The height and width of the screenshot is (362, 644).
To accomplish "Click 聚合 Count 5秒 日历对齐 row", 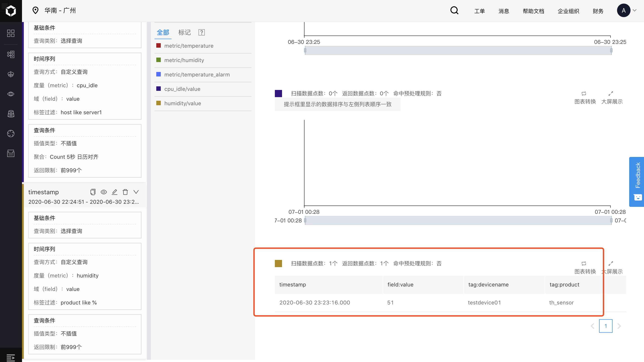I will [66, 157].
